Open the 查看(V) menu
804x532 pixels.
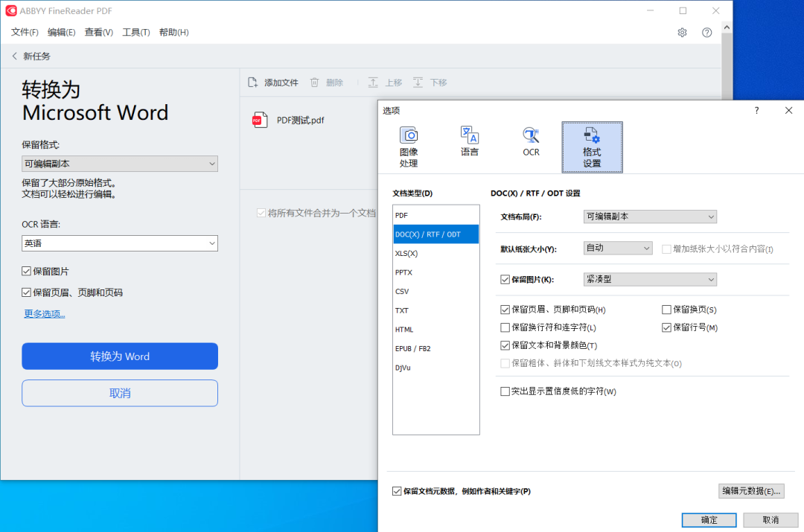(x=98, y=32)
